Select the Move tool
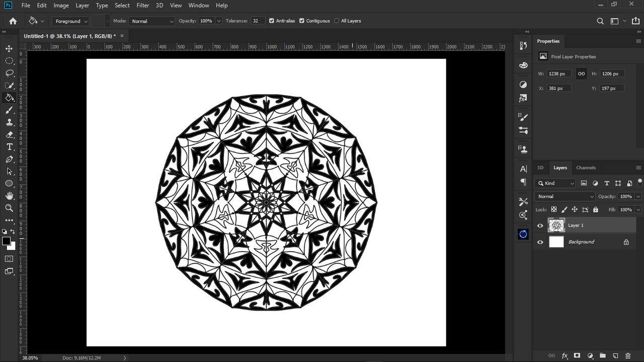This screenshot has height=362, width=644. [9, 48]
